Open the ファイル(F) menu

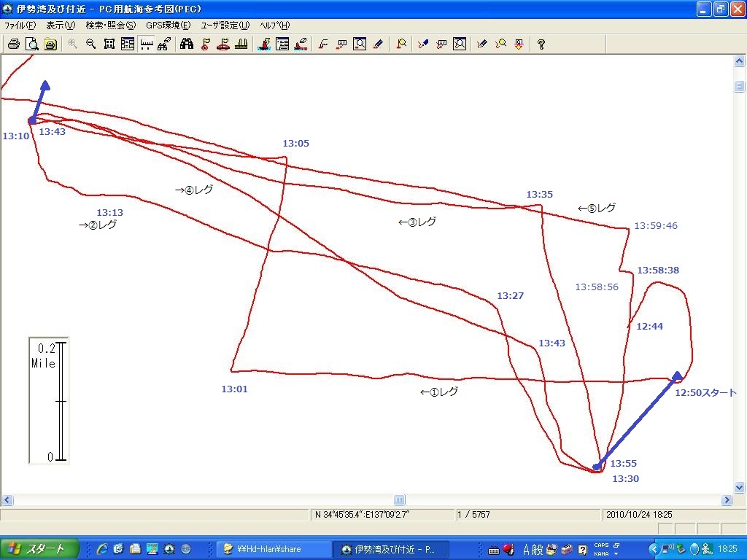tap(20, 26)
